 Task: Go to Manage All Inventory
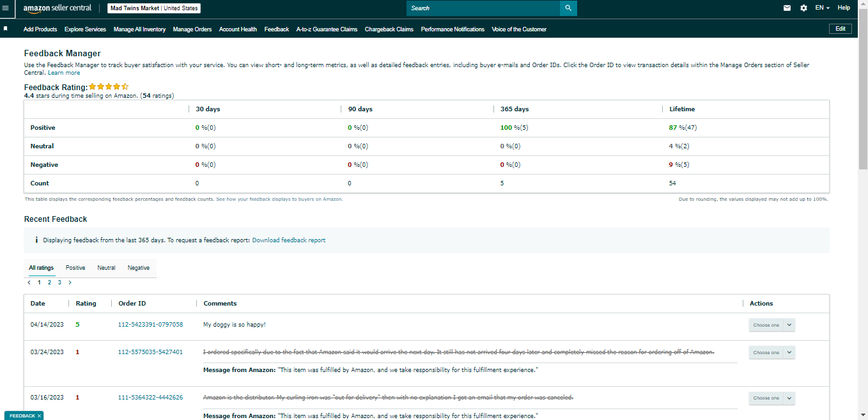(x=139, y=29)
